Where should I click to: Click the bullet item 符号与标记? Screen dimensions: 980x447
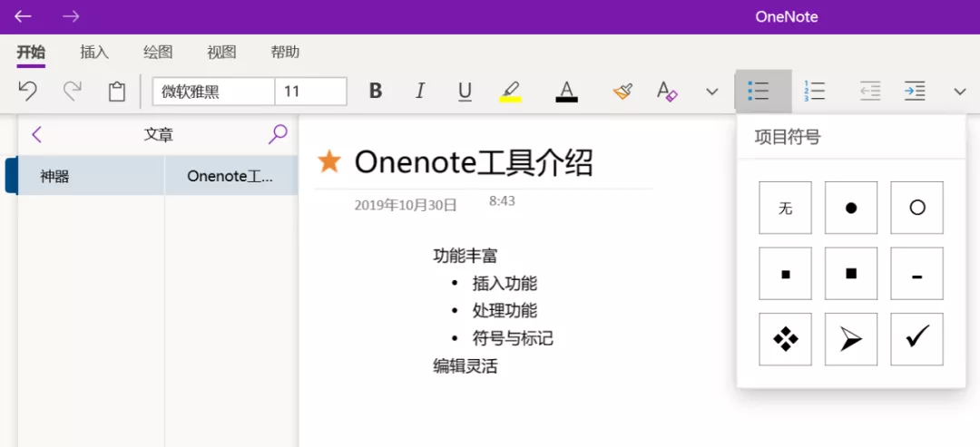(513, 338)
